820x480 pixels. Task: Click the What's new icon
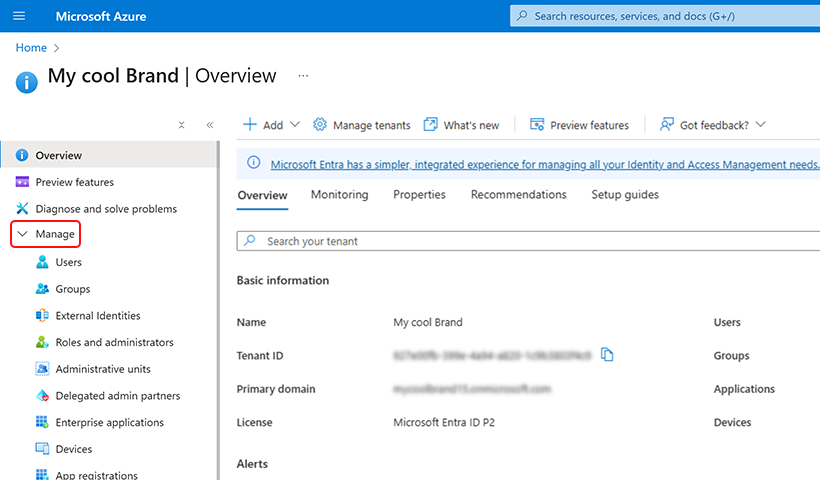point(430,124)
